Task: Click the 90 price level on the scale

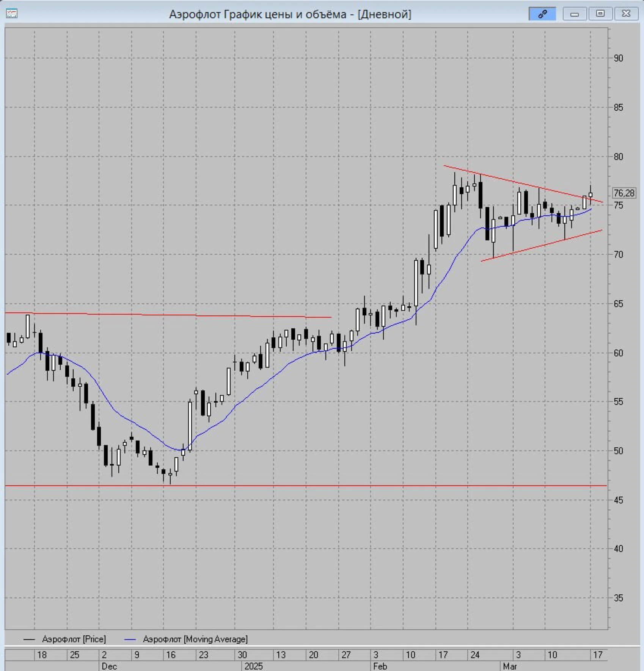Action: pyautogui.click(x=618, y=58)
